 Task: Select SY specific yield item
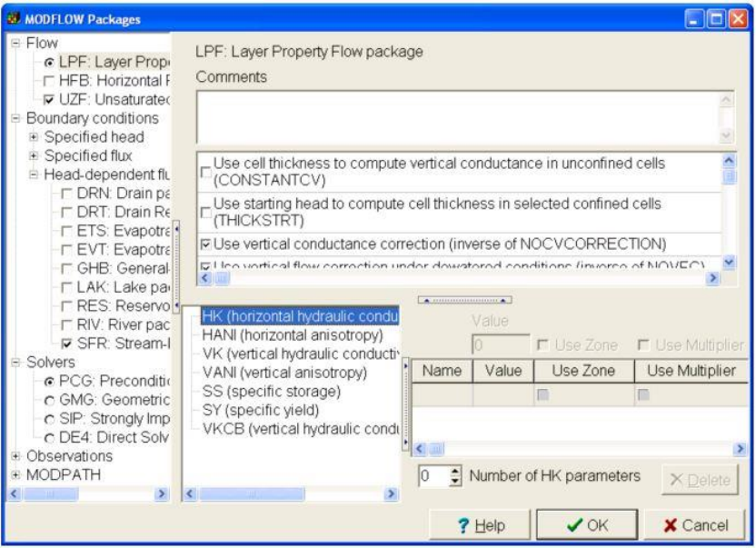pyautogui.click(x=261, y=411)
